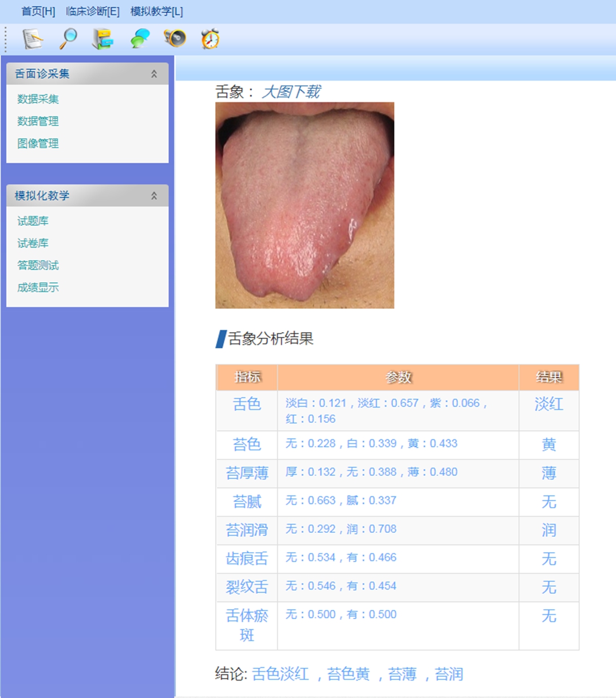This screenshot has height=698, width=616.
Task: Open 图像管理 in the sidebar
Action: pyautogui.click(x=38, y=143)
